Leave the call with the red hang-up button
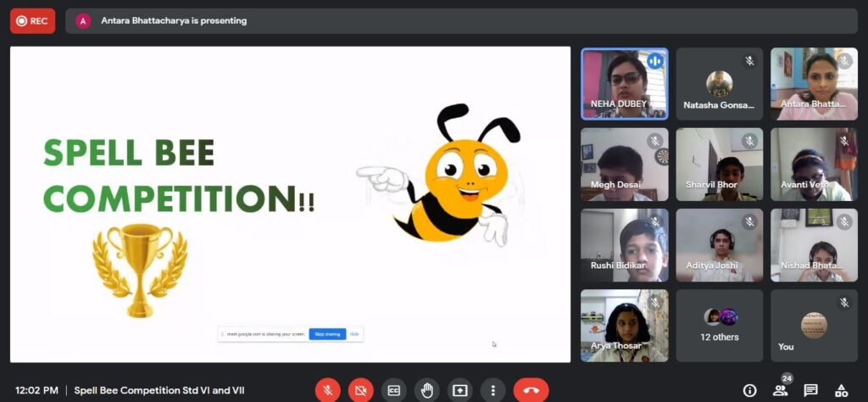 (531, 390)
